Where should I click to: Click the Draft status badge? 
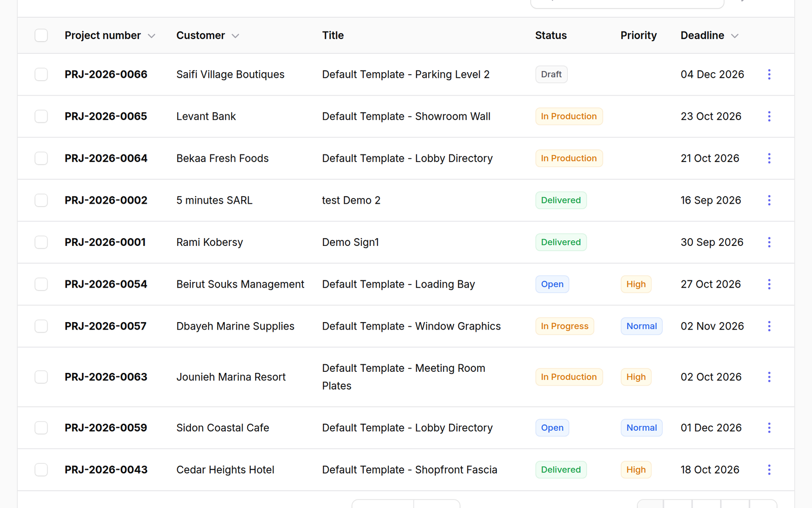click(551, 74)
